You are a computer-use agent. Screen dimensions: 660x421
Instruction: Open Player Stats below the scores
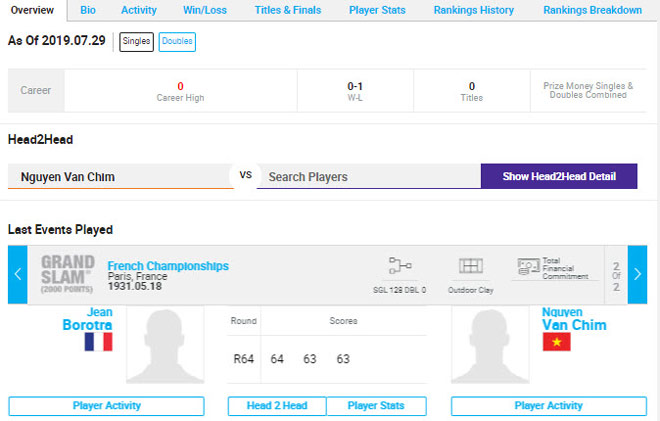(x=377, y=406)
